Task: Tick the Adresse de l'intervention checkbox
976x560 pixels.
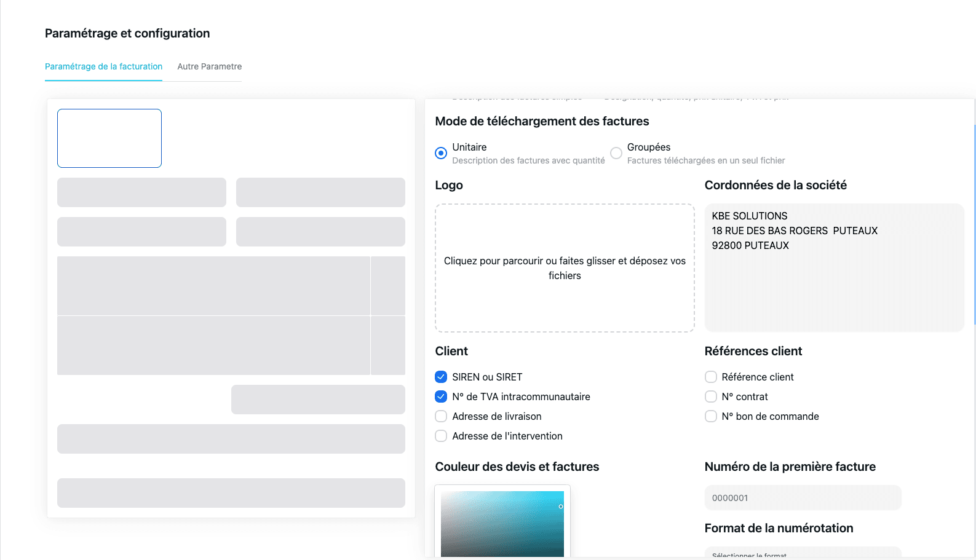Action: pos(441,436)
